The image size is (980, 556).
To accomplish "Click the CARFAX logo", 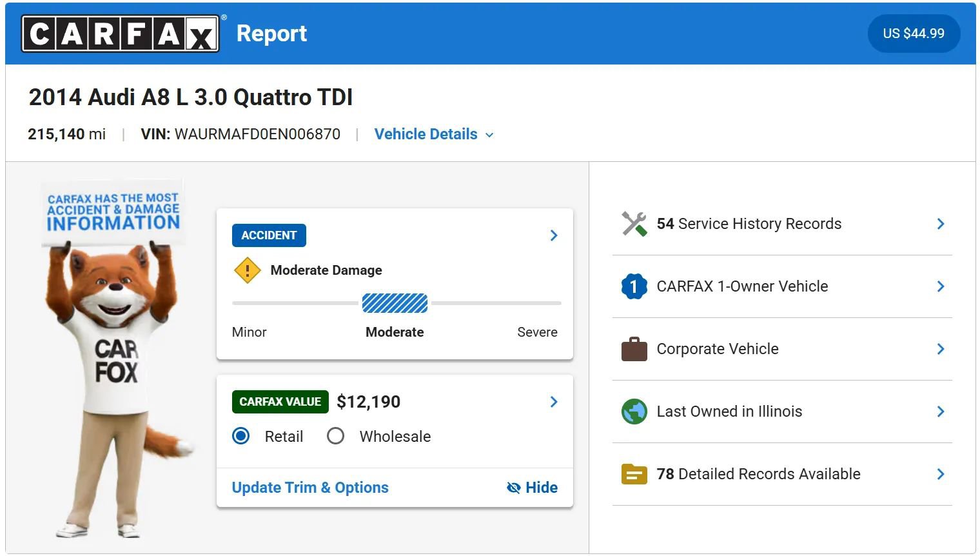I will coord(120,33).
